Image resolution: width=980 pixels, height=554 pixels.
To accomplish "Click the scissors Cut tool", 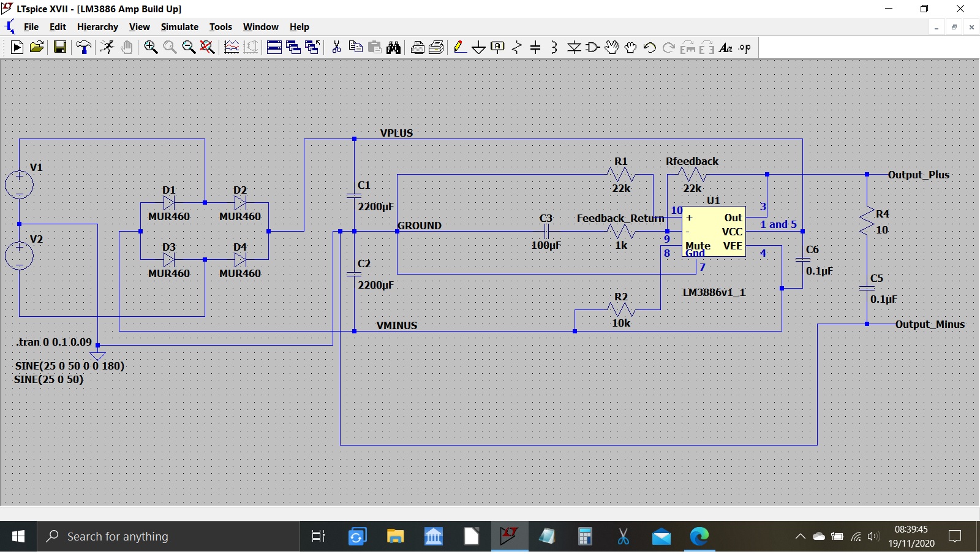I will pos(336,47).
